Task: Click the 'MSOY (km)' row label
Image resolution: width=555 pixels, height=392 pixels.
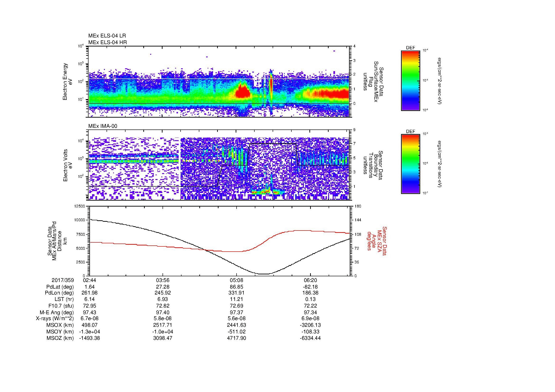Action: pyautogui.click(x=60, y=332)
